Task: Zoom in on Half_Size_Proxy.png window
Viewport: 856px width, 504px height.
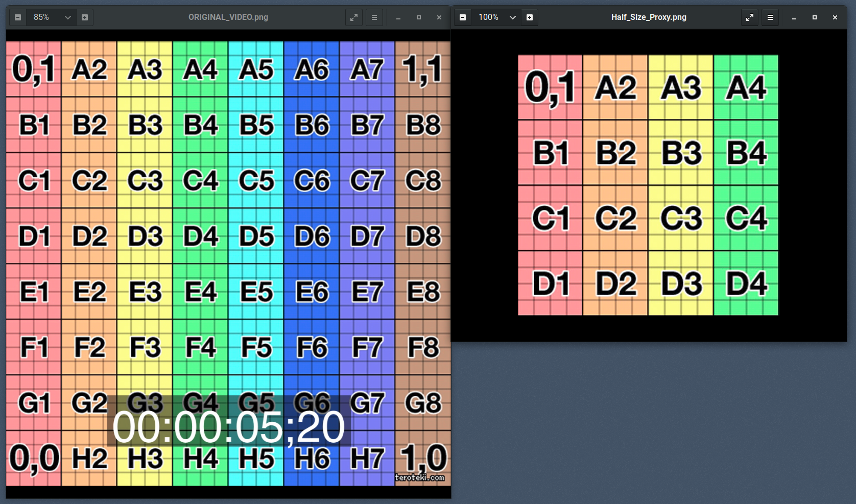Action: pos(530,17)
